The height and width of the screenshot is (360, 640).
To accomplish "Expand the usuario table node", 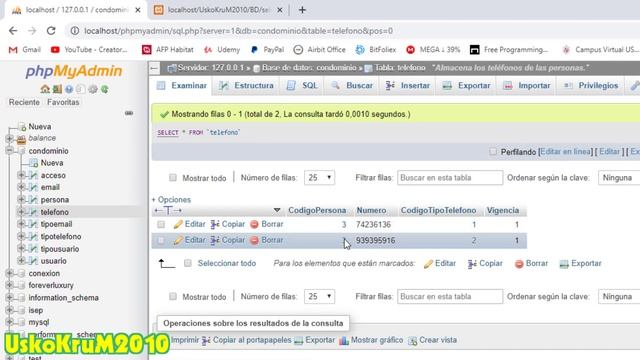I will tap(21, 260).
